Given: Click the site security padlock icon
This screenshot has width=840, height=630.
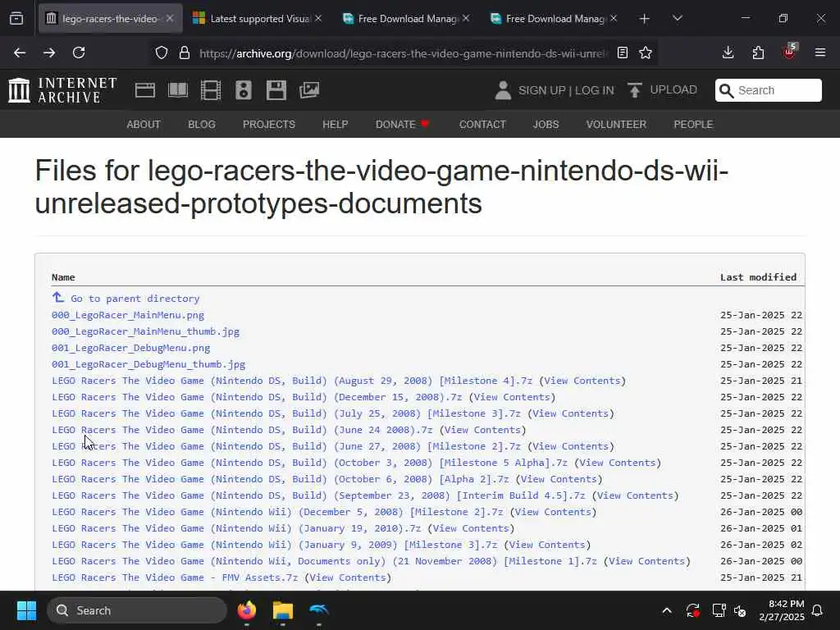Looking at the screenshot, I should pyautogui.click(x=185, y=52).
